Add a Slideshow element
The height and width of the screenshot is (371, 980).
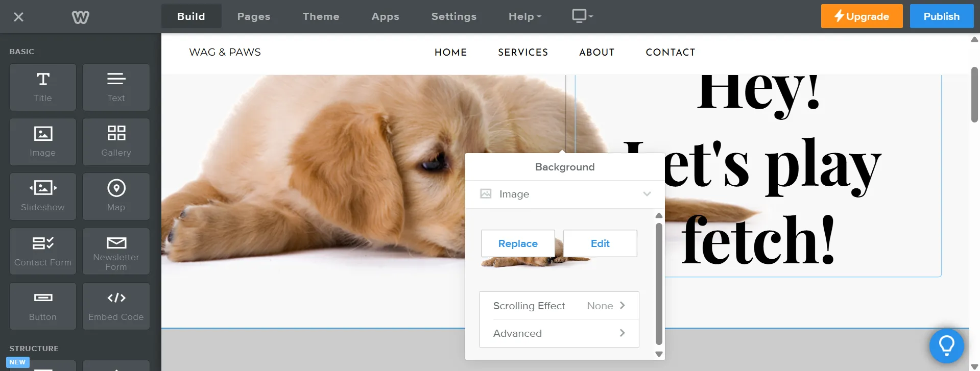(x=43, y=196)
